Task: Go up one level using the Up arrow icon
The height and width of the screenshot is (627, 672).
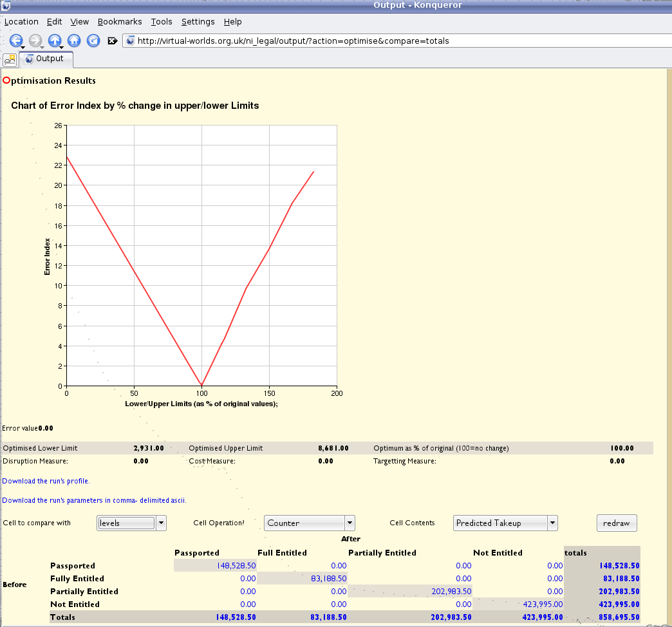Action: (55, 40)
